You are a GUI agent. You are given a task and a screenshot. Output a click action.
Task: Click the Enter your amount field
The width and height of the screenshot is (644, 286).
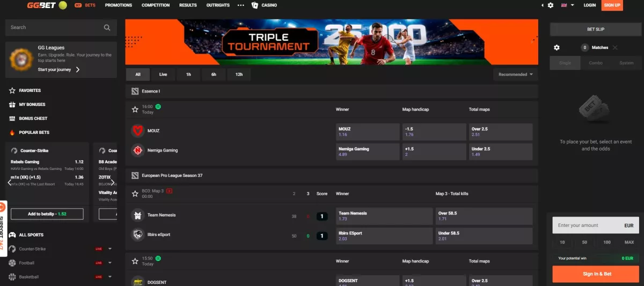596,225
